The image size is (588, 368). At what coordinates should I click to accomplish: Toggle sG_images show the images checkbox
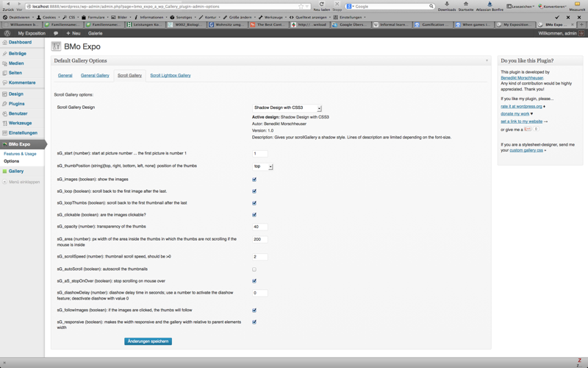(x=254, y=179)
